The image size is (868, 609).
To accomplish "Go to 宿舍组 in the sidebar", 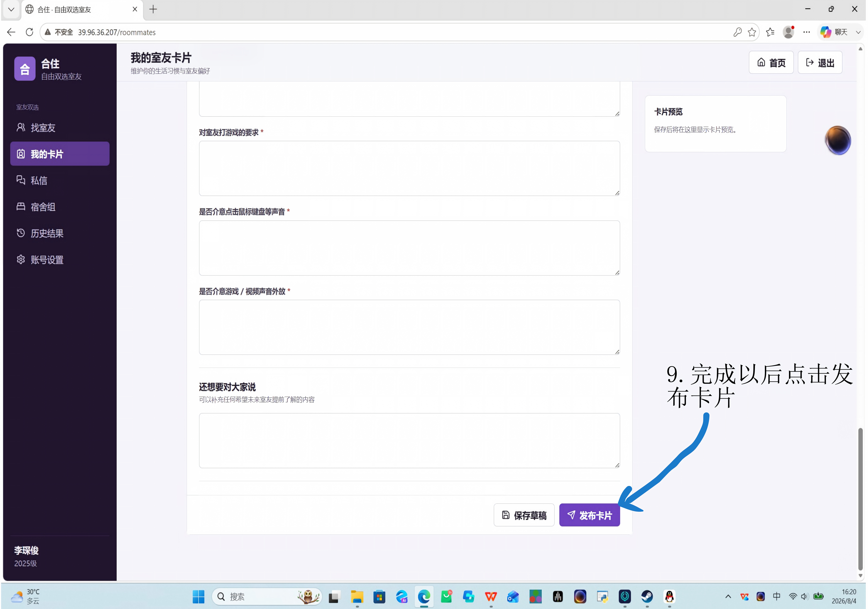I will point(60,207).
